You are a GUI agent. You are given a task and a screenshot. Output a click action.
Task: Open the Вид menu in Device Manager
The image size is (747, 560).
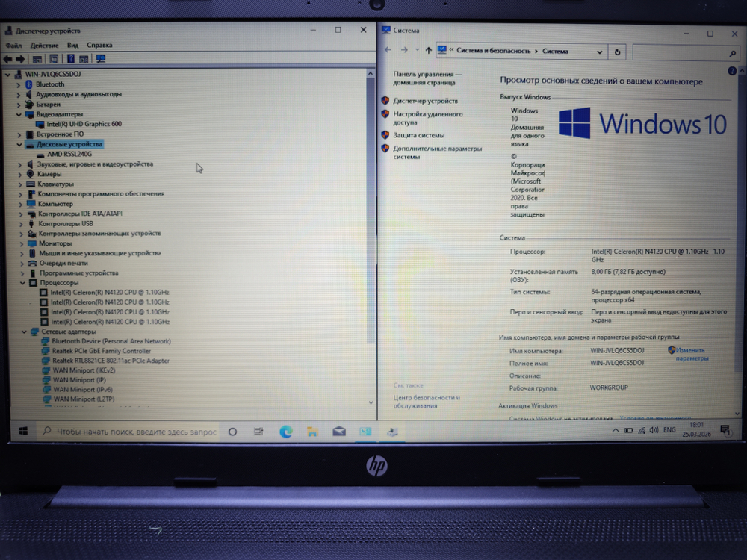tap(72, 45)
